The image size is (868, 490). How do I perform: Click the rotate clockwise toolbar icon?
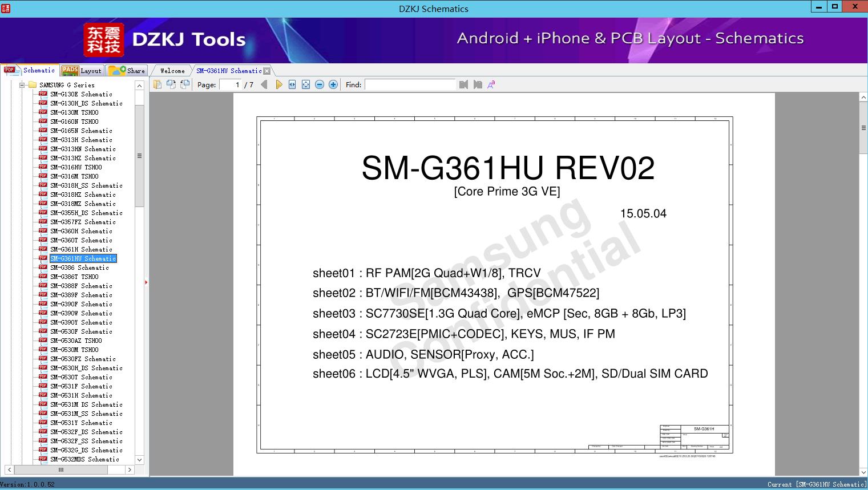(184, 84)
